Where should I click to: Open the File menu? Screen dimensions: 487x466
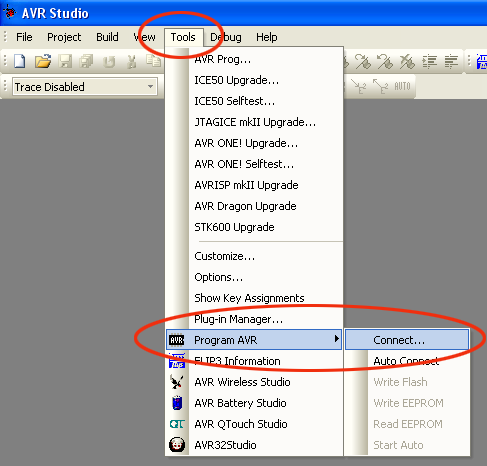24,37
